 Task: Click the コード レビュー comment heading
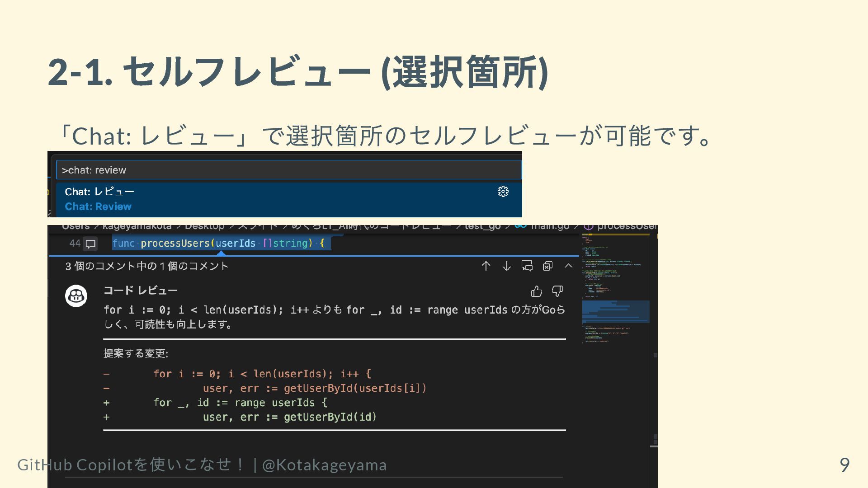(140, 291)
